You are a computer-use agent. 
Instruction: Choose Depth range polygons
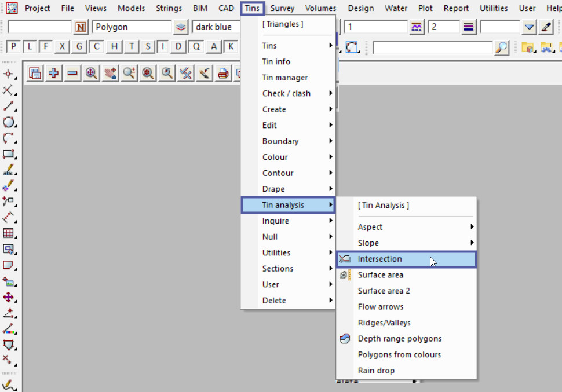(399, 339)
